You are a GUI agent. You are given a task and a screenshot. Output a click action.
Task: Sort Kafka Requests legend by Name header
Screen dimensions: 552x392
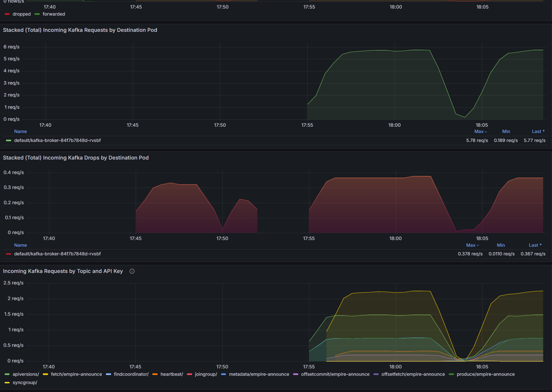point(20,131)
